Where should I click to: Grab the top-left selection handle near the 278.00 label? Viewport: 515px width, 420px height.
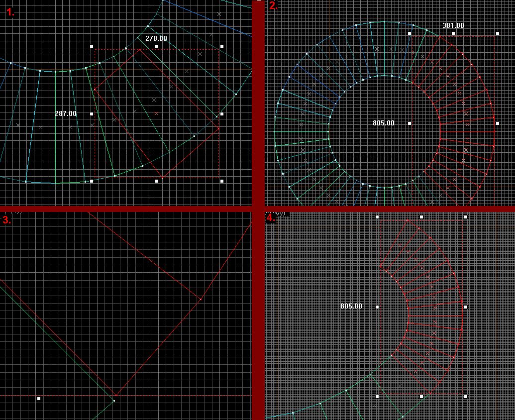coord(92,46)
